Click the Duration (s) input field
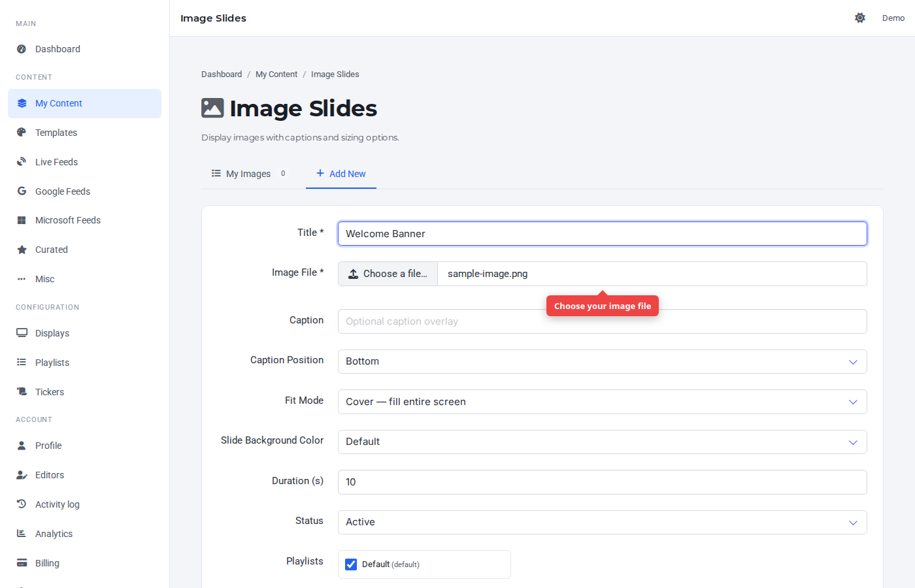Image resolution: width=915 pixels, height=588 pixels. point(602,482)
